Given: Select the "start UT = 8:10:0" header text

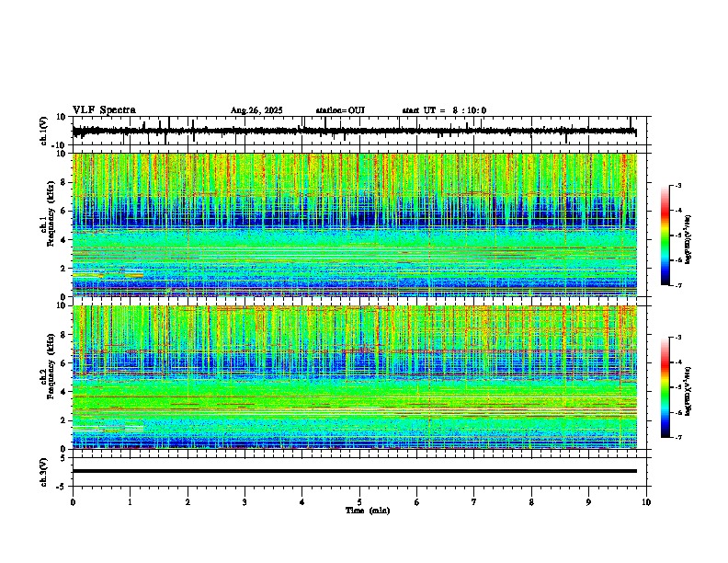Looking at the screenshot, I should tap(444, 110).
